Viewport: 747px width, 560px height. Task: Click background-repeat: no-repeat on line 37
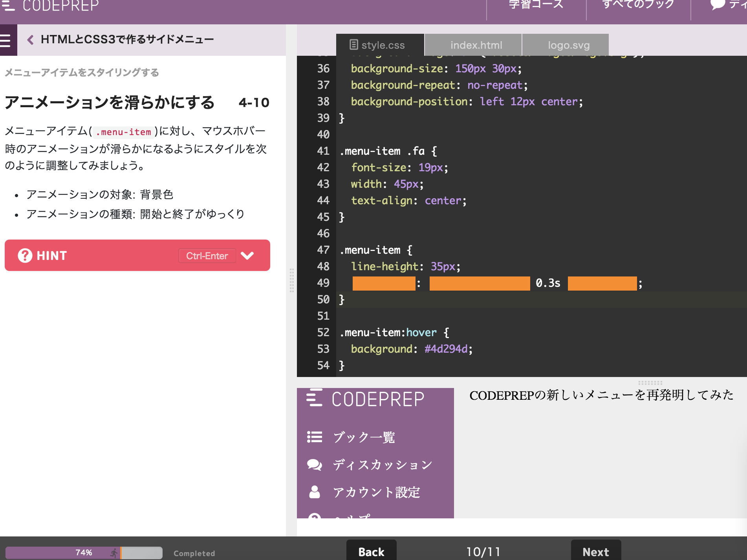coord(439,85)
